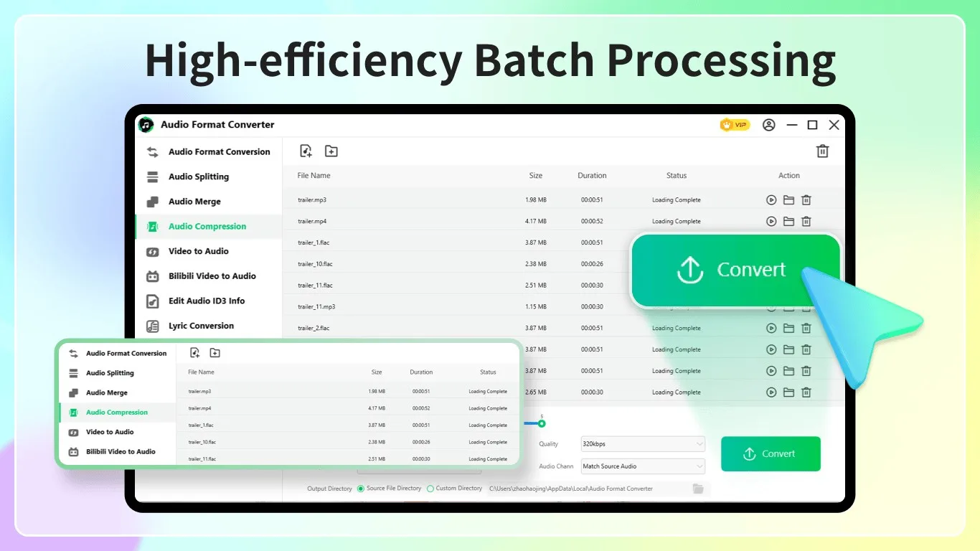The width and height of the screenshot is (980, 551).
Task: Browse with the folder icon beside the output path
Action: [x=698, y=489]
